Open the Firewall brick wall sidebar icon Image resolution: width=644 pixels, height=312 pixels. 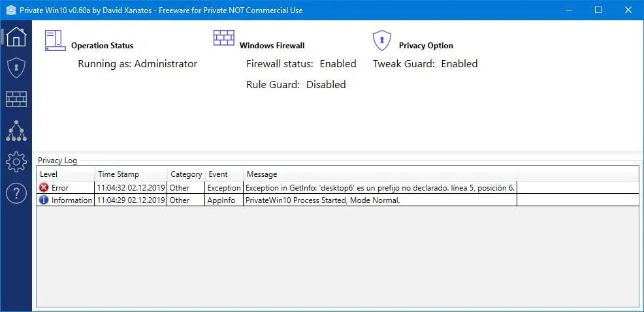coord(16,99)
